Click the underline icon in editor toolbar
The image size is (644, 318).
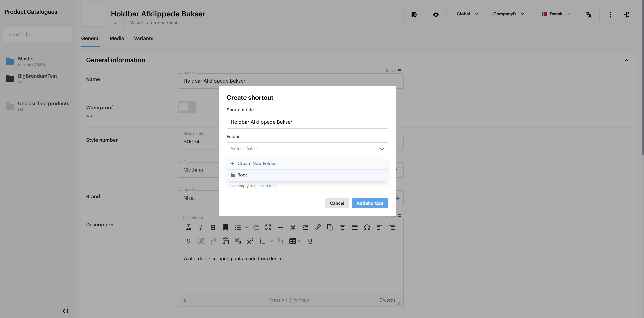(x=310, y=241)
